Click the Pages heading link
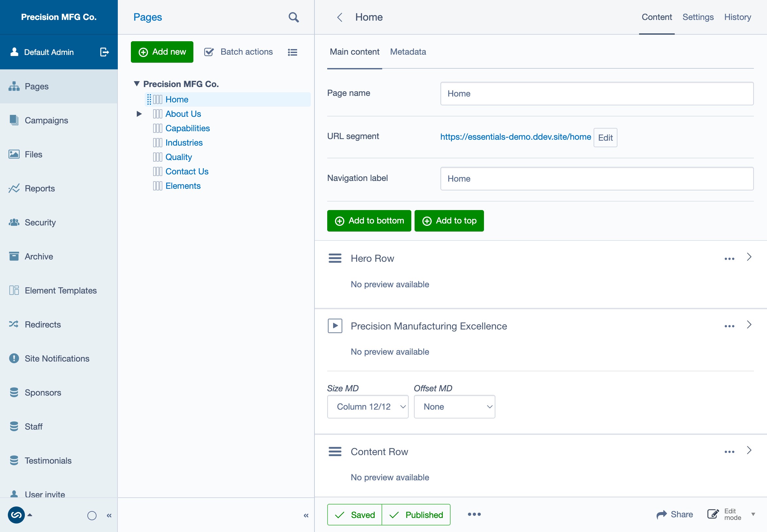This screenshot has width=767, height=532. [148, 17]
